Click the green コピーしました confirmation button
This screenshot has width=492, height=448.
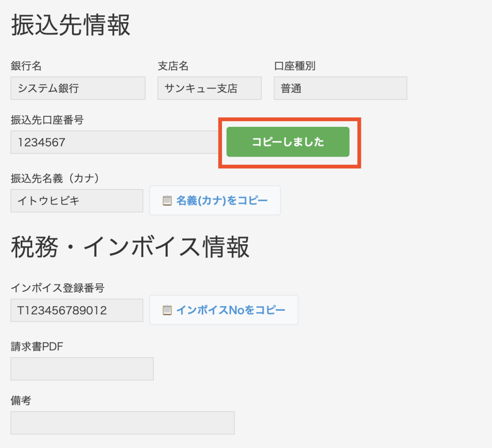287,142
